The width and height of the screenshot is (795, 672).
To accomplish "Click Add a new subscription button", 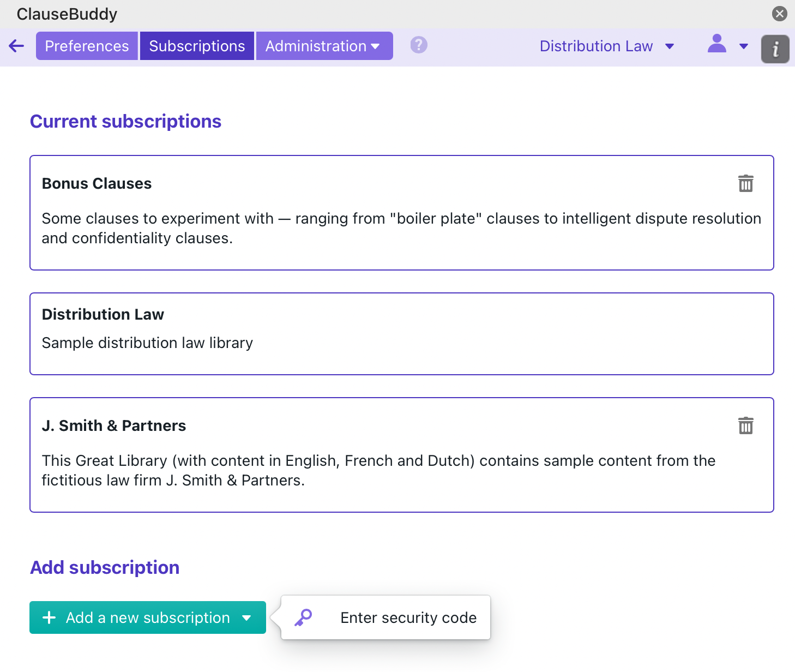I will pos(148,617).
